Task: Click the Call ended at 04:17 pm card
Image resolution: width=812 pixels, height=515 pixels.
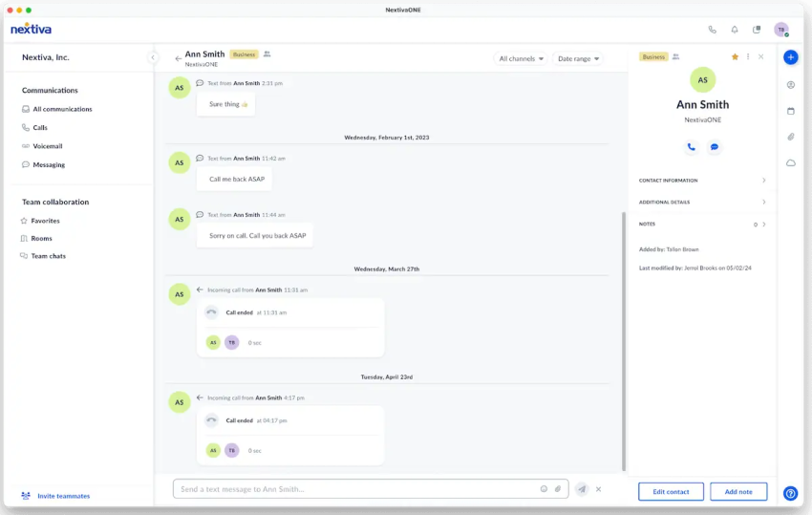Action: click(290, 435)
